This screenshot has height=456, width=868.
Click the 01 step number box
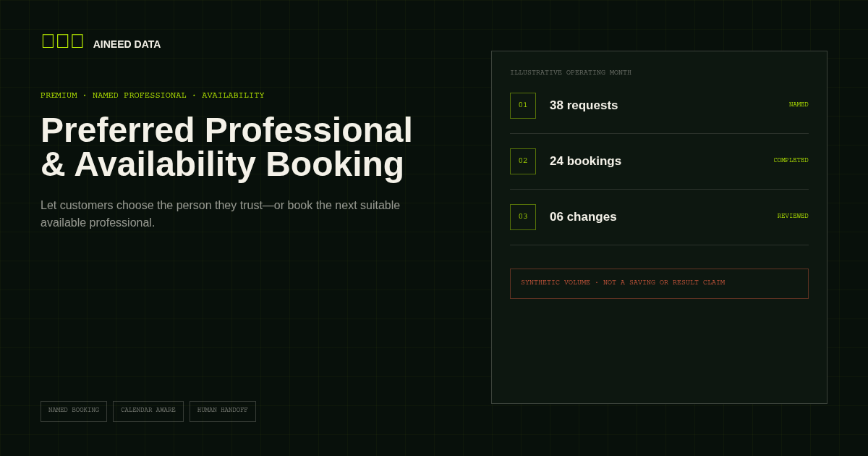point(523,106)
